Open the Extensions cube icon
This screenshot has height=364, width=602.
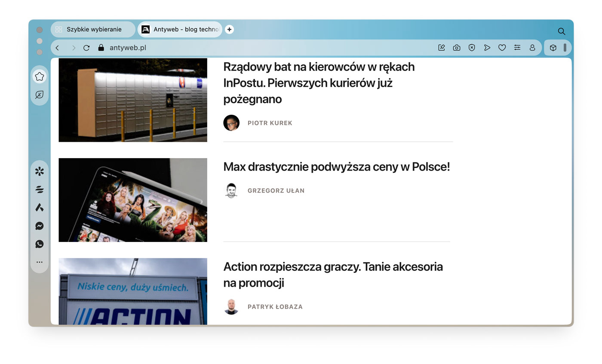(x=553, y=48)
